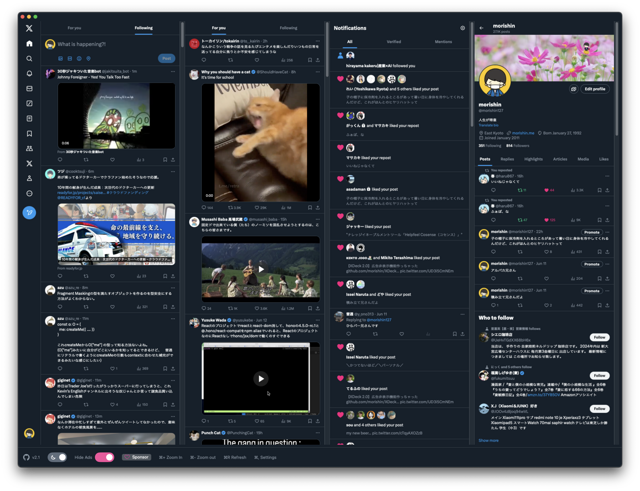Open Communities (people) icon in the sidebar

pyautogui.click(x=29, y=149)
